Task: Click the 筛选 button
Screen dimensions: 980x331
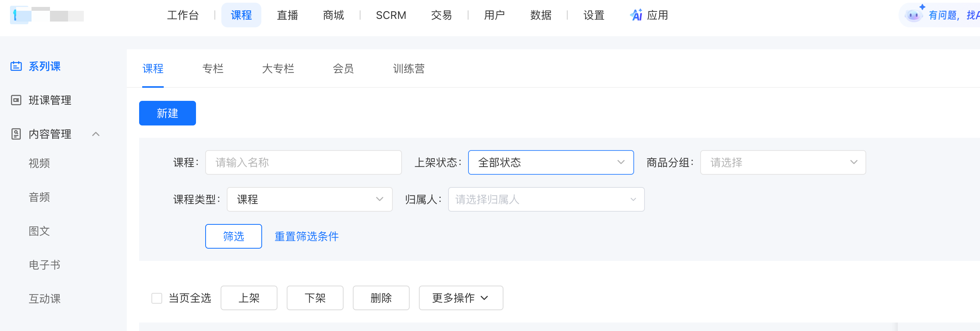Action: point(234,236)
